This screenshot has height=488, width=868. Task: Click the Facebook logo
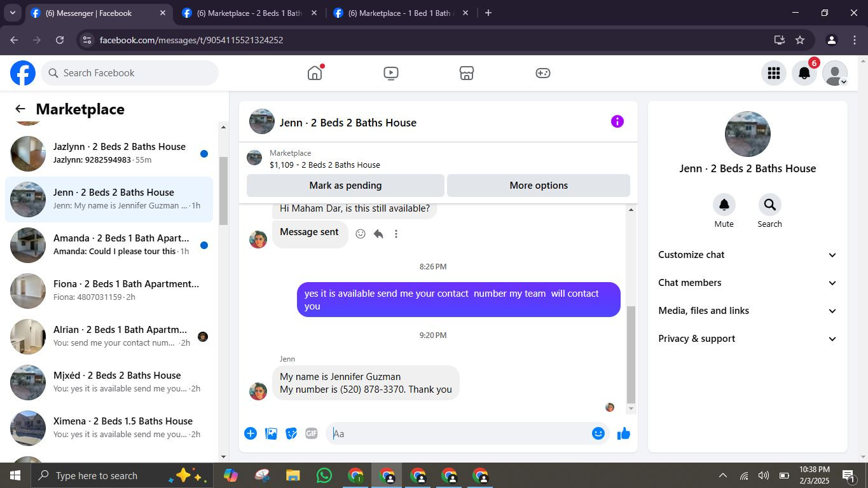(x=23, y=73)
